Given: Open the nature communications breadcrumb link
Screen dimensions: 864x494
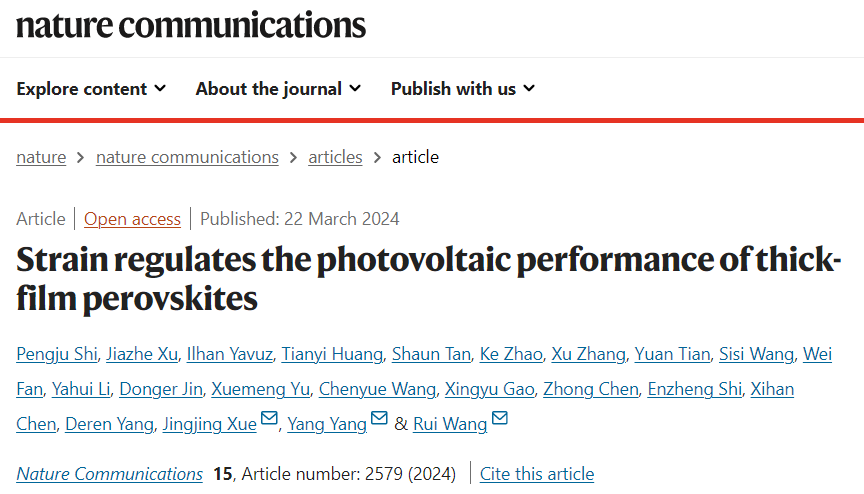Looking at the screenshot, I should point(187,158).
